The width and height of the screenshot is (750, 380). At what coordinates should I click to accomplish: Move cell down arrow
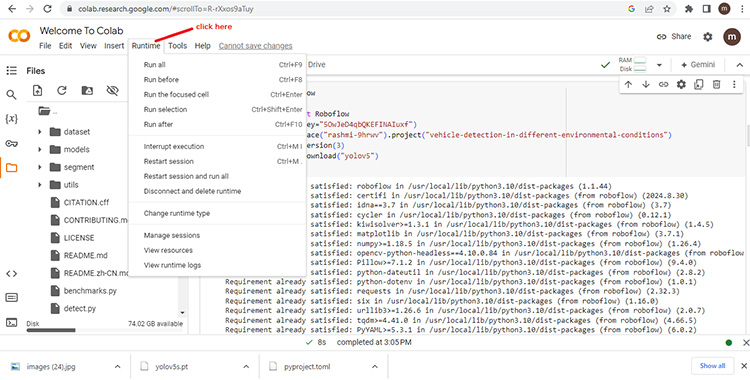[646, 84]
